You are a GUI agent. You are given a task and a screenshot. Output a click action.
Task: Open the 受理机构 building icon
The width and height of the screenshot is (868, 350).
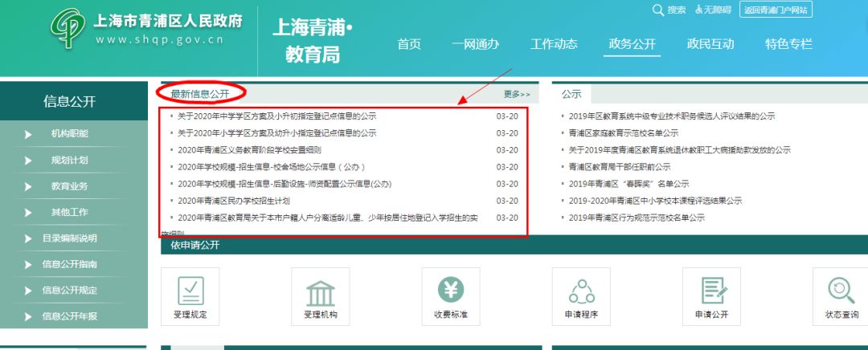click(320, 291)
